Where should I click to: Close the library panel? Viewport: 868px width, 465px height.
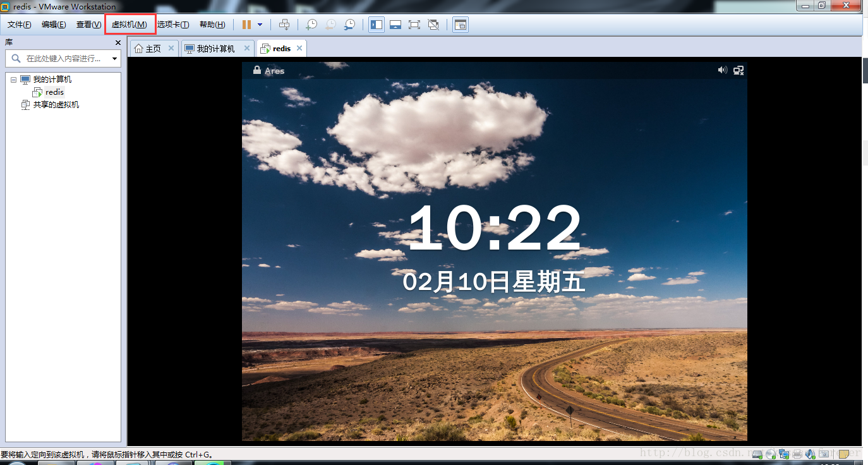pyautogui.click(x=118, y=42)
